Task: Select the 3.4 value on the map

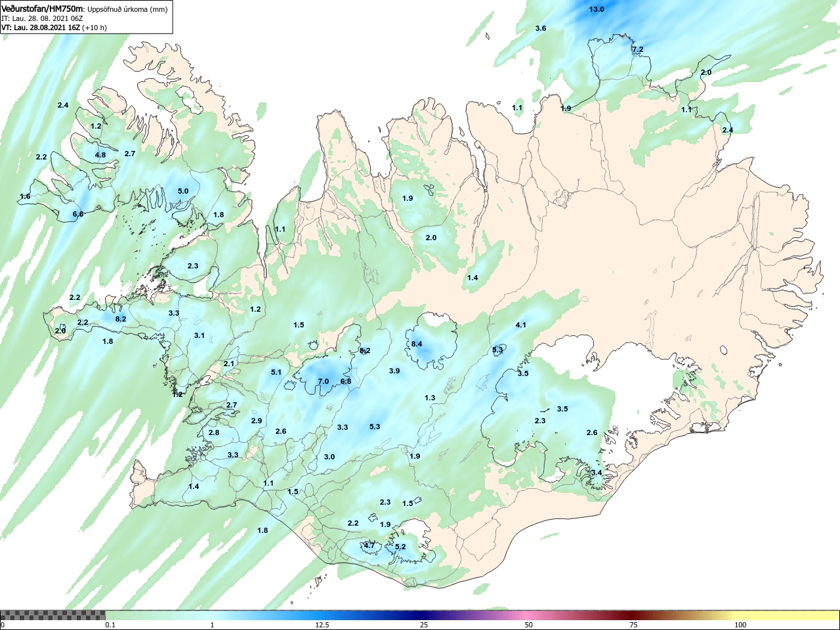Action: pyautogui.click(x=597, y=473)
